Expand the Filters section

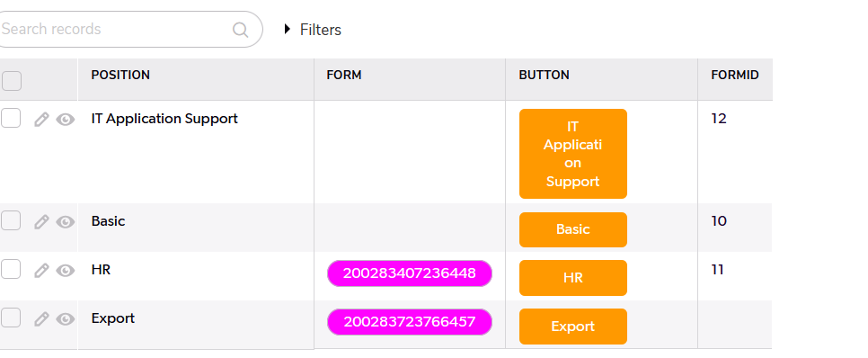[313, 30]
